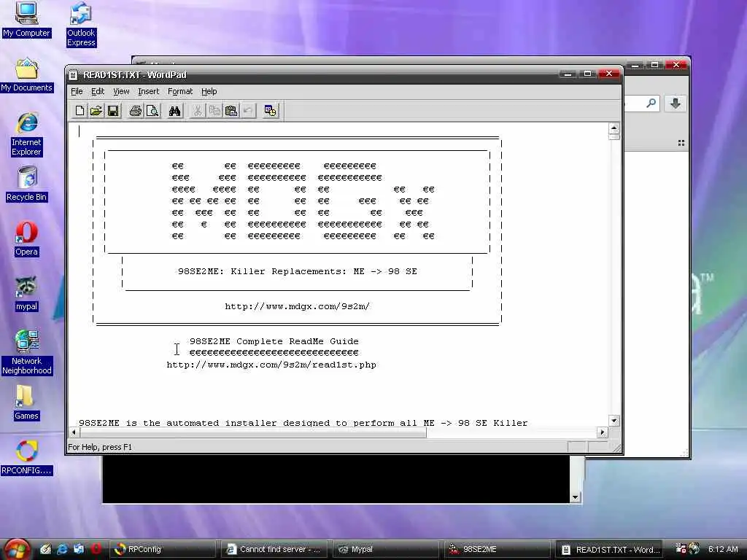This screenshot has width=747, height=560.
Task: Select the Outlook Express desktop icon
Action: (x=81, y=25)
